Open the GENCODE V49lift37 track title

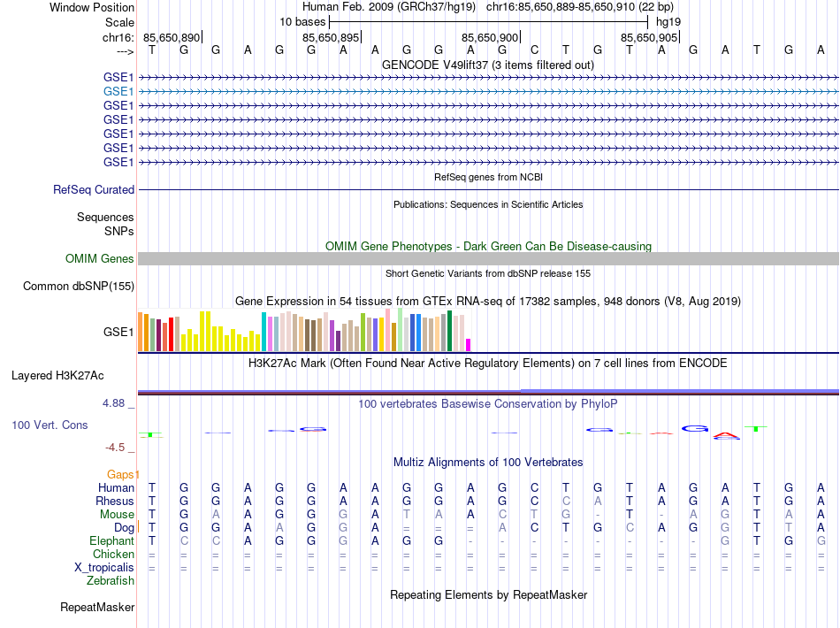pos(487,65)
